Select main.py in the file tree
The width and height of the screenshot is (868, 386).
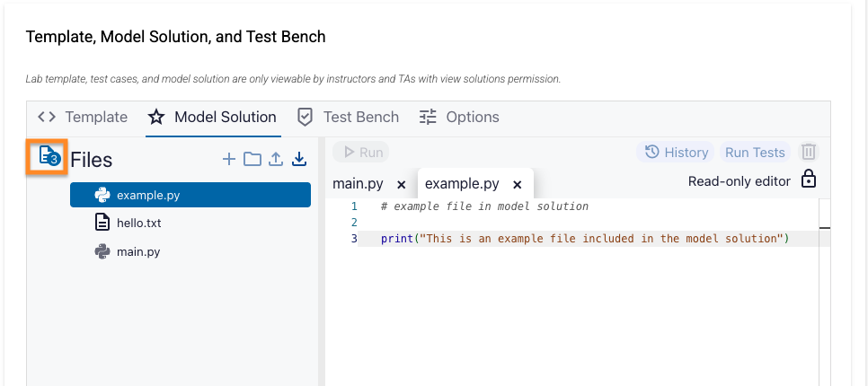tap(137, 251)
